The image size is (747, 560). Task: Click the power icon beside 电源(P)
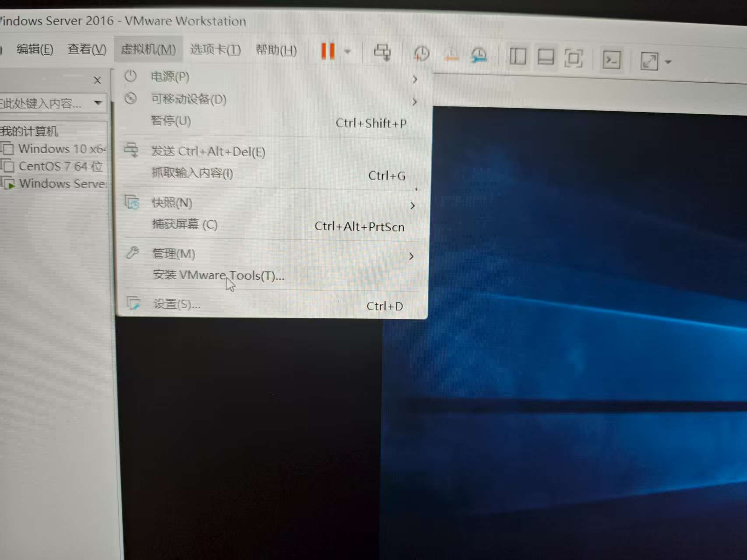tap(130, 76)
